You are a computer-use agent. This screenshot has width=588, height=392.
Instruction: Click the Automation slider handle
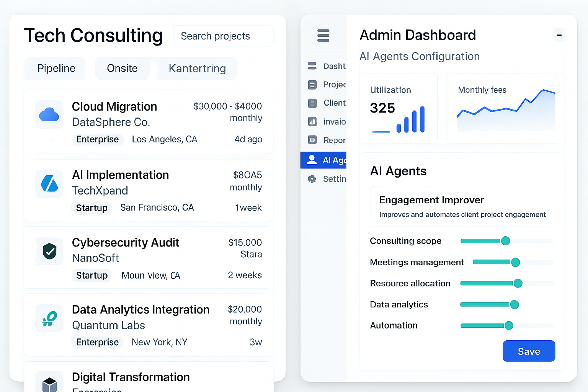point(509,325)
